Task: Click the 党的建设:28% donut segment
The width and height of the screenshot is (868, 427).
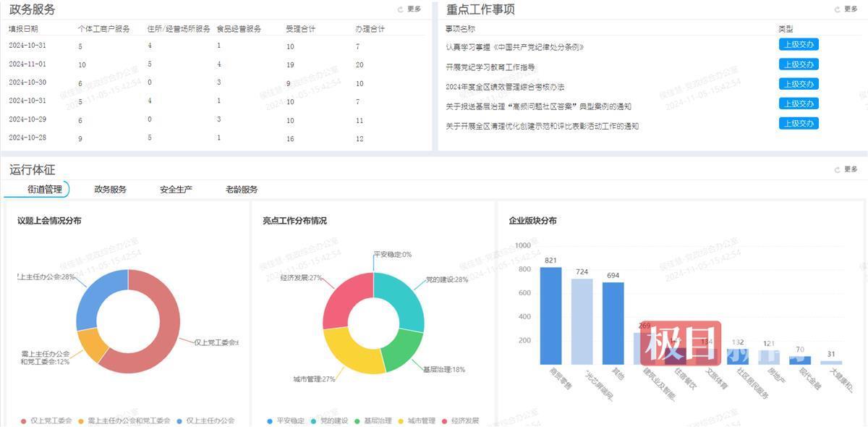Action: [405, 300]
